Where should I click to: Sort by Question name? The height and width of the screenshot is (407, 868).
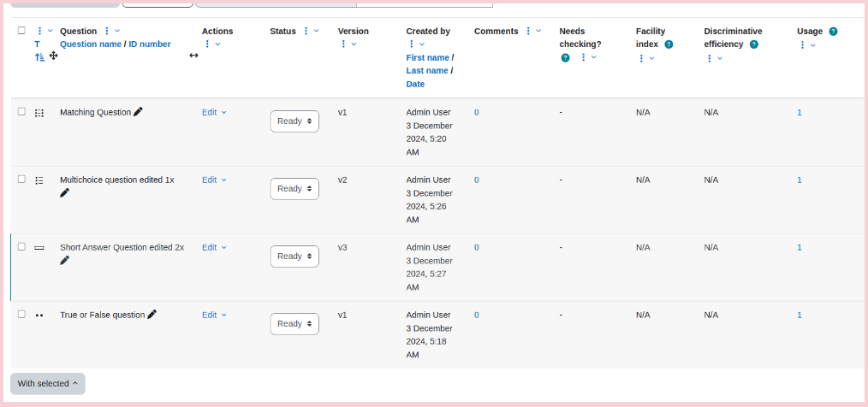coord(91,44)
